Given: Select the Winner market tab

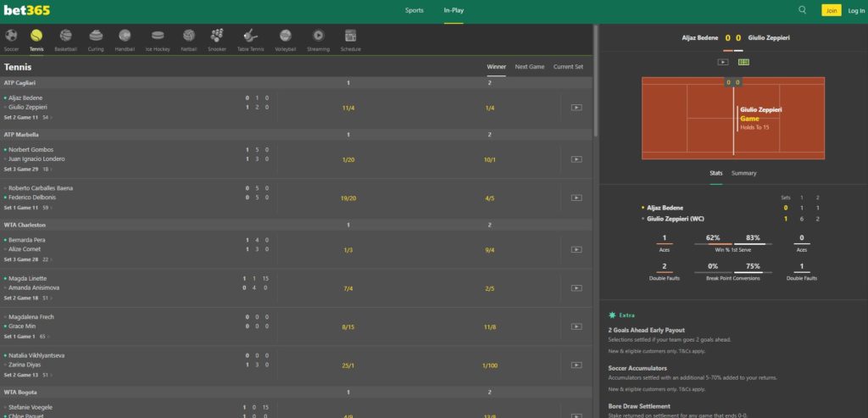Looking at the screenshot, I should click(x=497, y=67).
